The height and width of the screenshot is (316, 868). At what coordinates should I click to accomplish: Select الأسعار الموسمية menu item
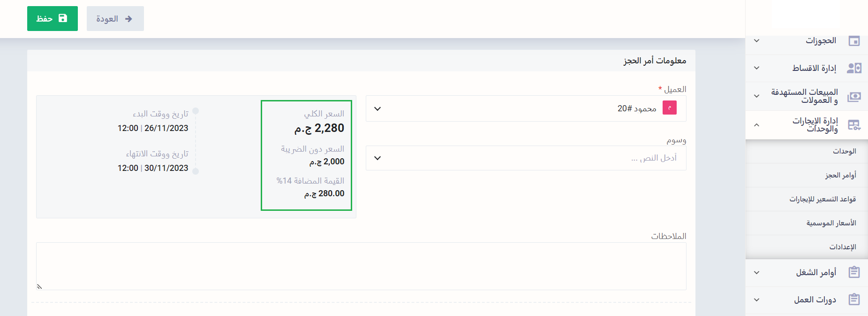[x=831, y=223]
